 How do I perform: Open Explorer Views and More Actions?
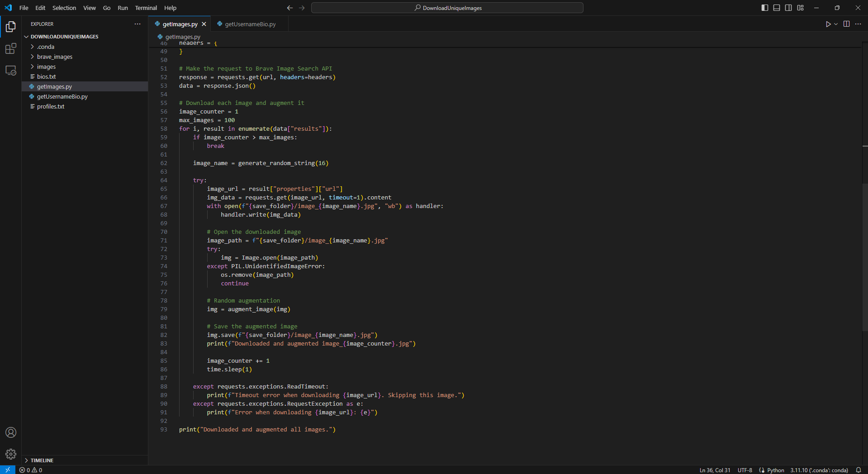point(138,24)
